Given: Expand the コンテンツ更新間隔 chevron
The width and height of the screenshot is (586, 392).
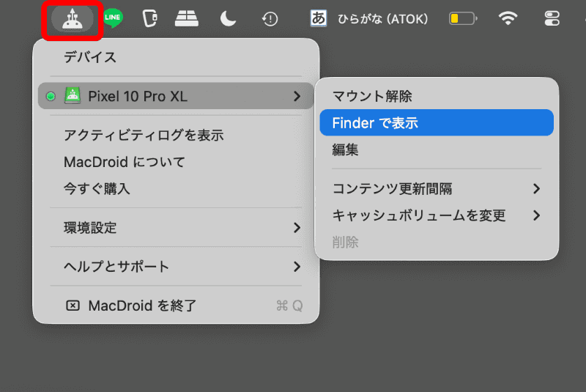Looking at the screenshot, I should tap(537, 189).
